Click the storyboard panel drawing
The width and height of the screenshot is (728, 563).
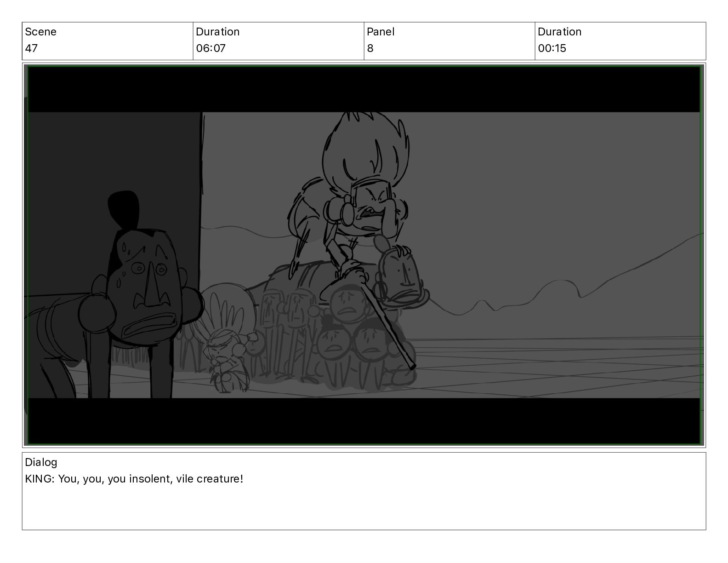point(364,255)
